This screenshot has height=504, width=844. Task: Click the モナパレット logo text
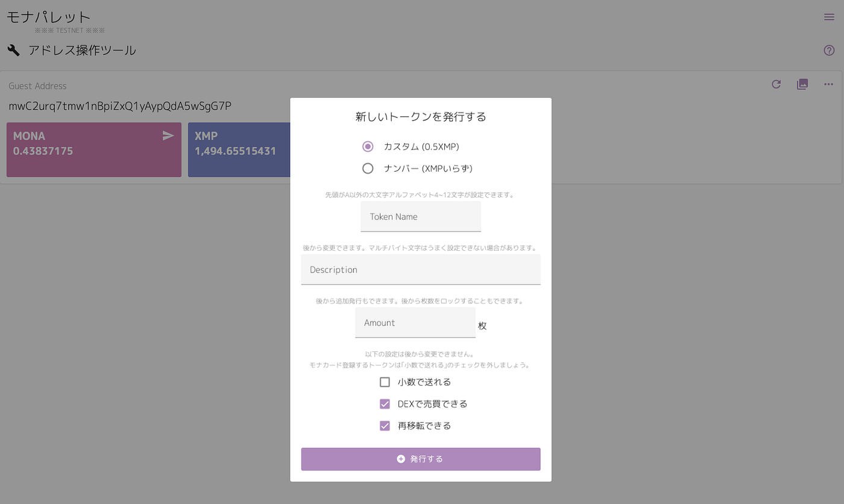47,17
